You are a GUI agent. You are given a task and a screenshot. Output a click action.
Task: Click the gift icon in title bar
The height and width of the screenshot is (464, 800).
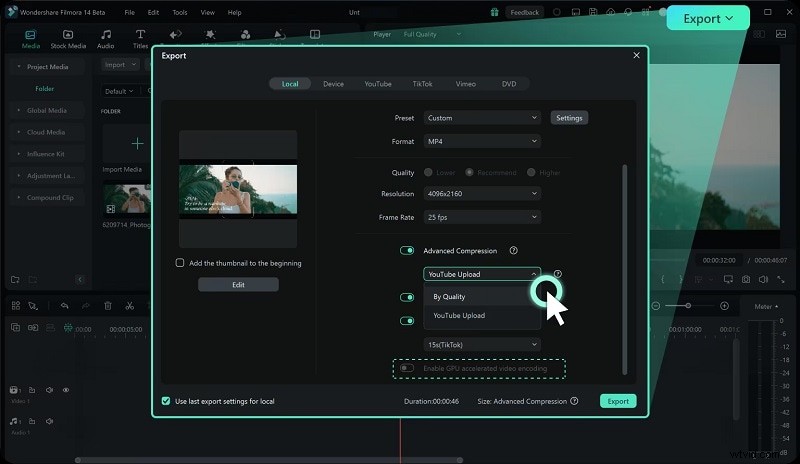click(x=495, y=13)
